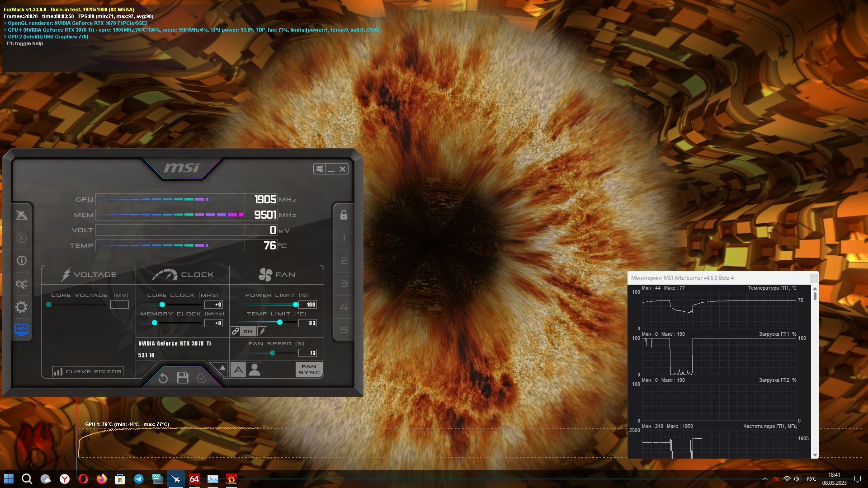Select profile slot 1
The height and width of the screenshot is (488, 868).
pyautogui.click(x=344, y=238)
